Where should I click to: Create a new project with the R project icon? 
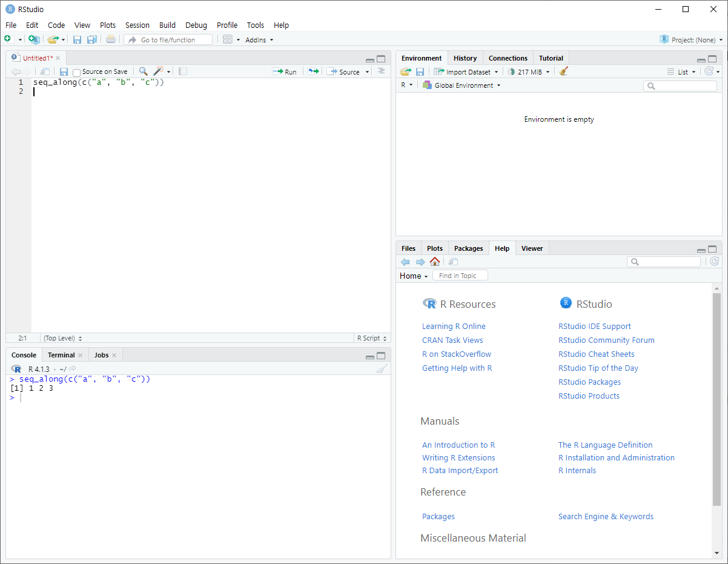pyautogui.click(x=34, y=39)
